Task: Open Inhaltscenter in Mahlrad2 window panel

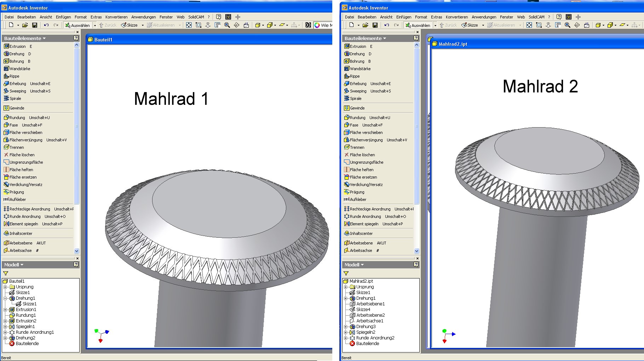Action: pos(358,233)
